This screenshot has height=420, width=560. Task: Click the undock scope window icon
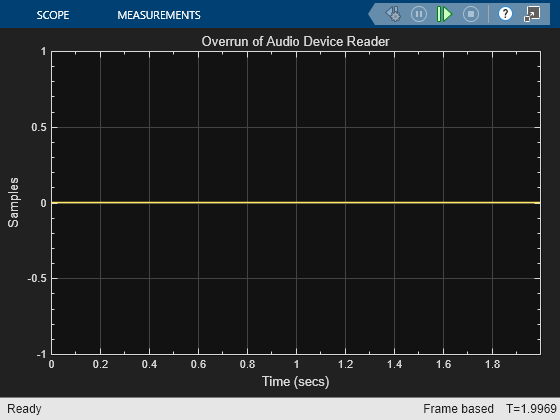tap(532, 14)
